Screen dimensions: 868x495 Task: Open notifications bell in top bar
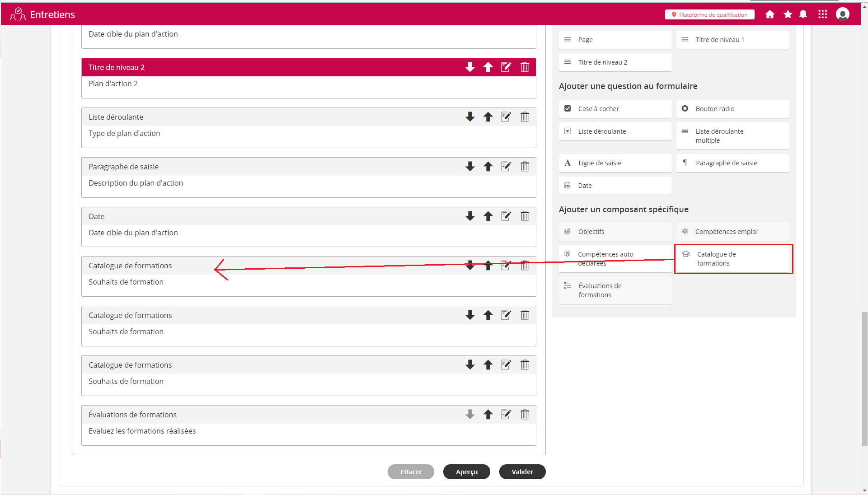803,14
